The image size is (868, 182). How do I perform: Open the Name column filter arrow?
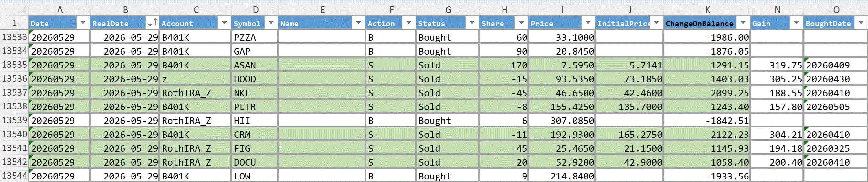[x=358, y=23]
